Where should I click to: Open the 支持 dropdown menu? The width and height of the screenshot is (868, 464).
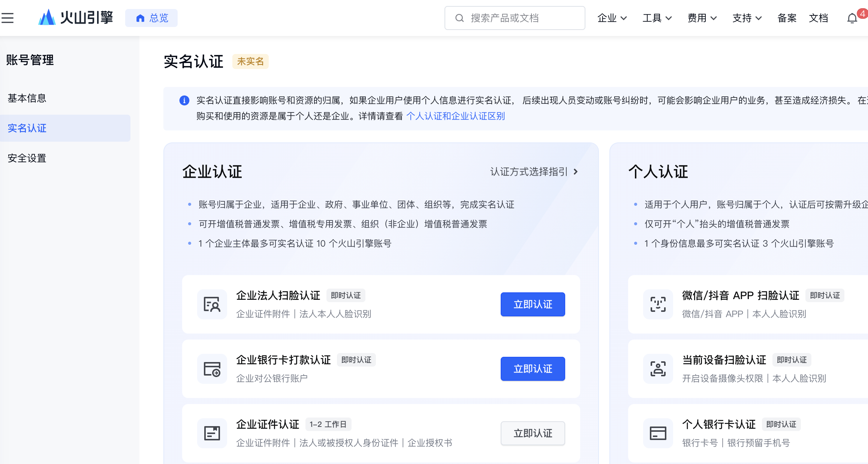(x=747, y=18)
